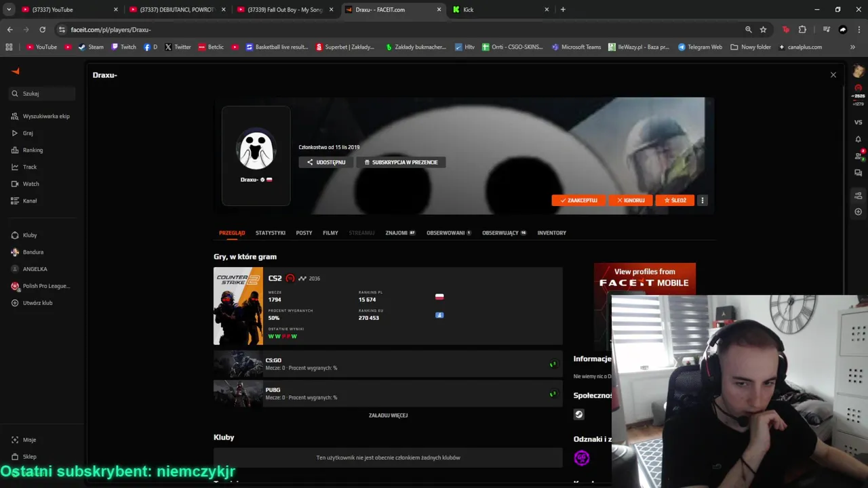Switch to the Kick browser tab
The width and height of the screenshot is (868, 488).
coord(500,9)
